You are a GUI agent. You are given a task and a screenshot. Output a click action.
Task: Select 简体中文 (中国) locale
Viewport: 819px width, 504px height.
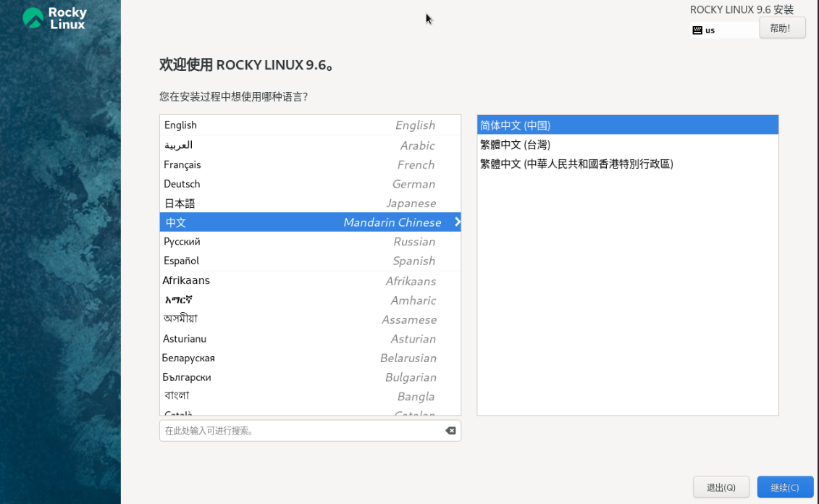627,125
